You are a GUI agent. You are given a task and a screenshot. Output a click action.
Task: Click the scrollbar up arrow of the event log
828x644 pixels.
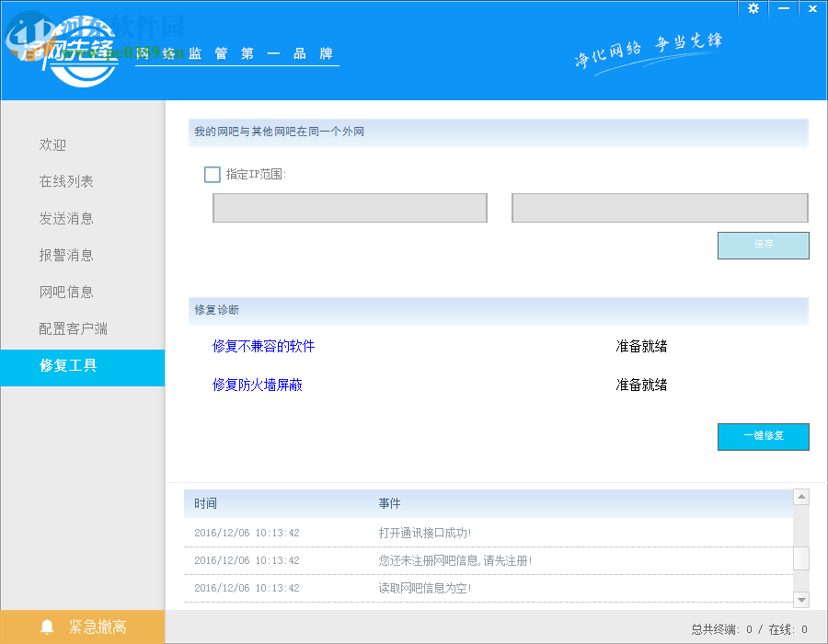click(x=799, y=496)
